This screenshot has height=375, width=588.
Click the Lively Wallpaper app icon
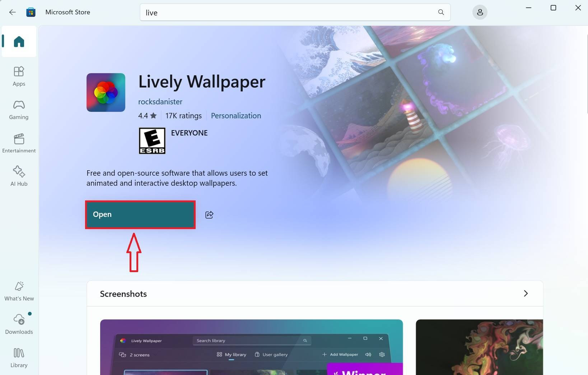click(x=106, y=92)
